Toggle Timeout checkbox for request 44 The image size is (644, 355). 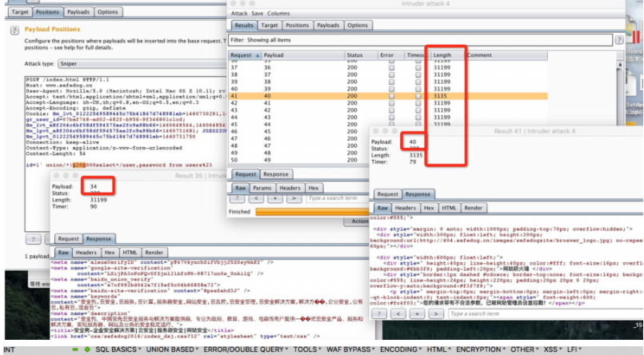click(x=418, y=117)
